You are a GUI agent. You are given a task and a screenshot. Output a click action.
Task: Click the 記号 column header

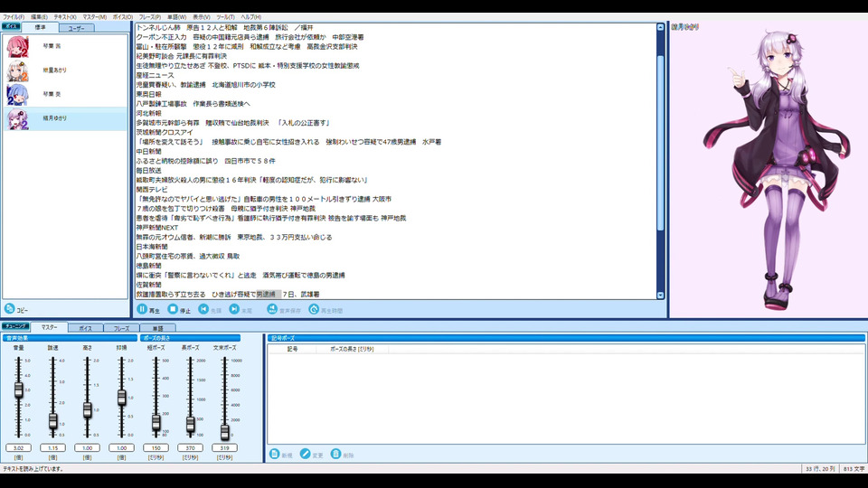292,349
